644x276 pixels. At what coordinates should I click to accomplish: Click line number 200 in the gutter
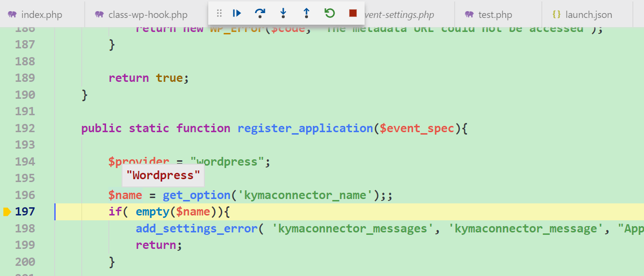click(25, 262)
